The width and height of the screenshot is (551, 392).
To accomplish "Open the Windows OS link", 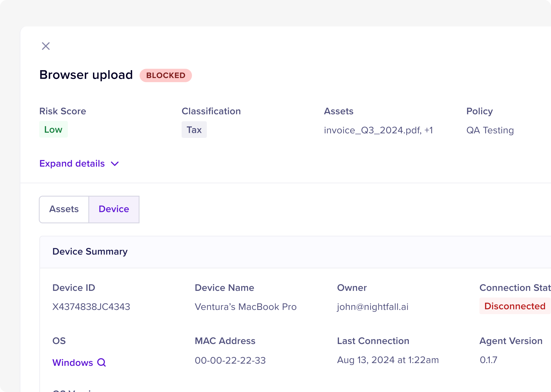I will point(73,363).
